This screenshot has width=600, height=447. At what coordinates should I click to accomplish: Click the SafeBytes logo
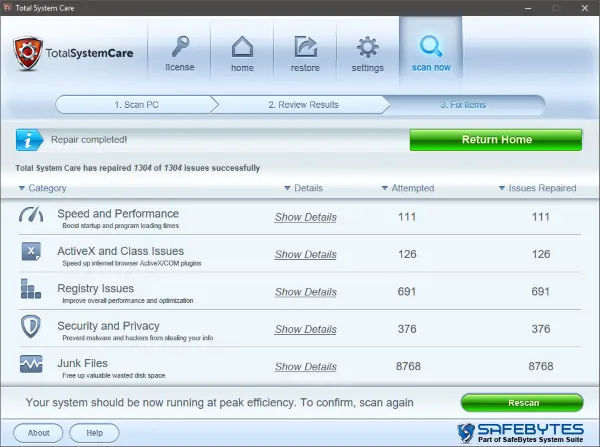(x=520, y=433)
